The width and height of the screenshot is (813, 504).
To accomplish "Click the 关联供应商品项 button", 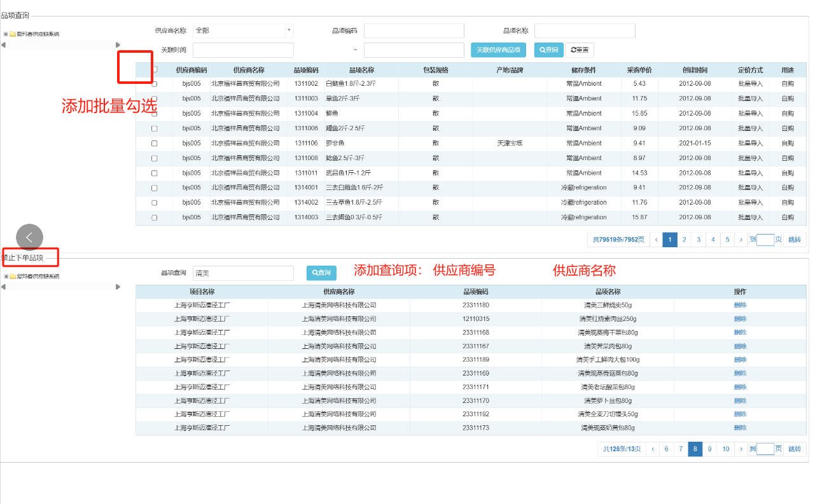I will pyautogui.click(x=499, y=50).
